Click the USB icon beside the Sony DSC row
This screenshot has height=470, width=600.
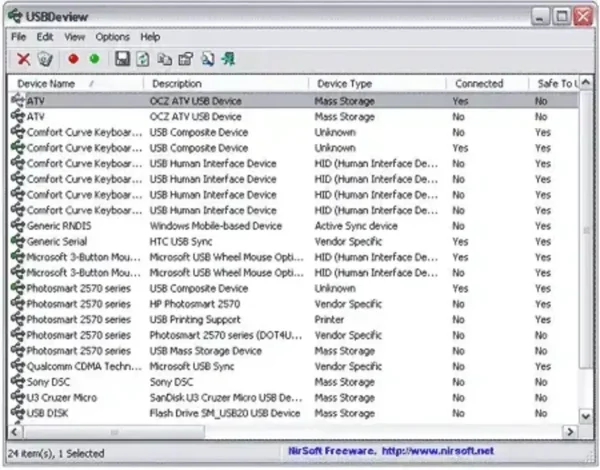(x=18, y=382)
